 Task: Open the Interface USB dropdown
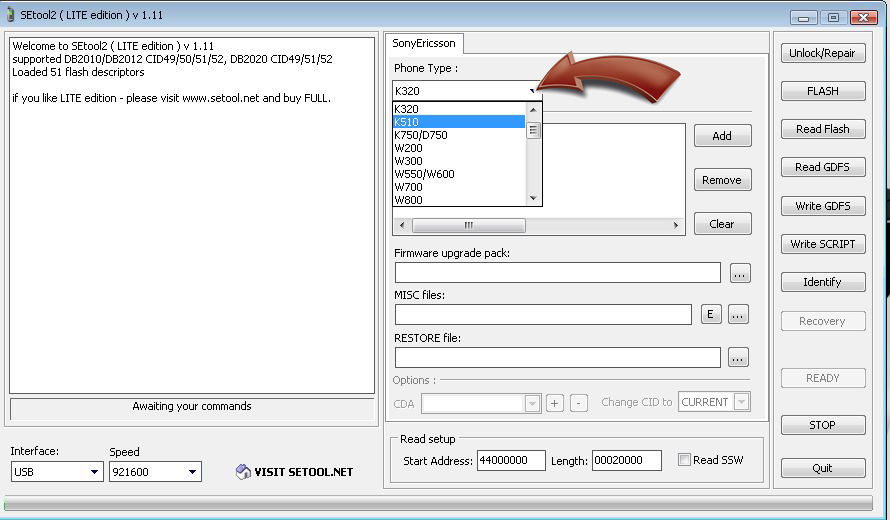pyautogui.click(x=94, y=472)
